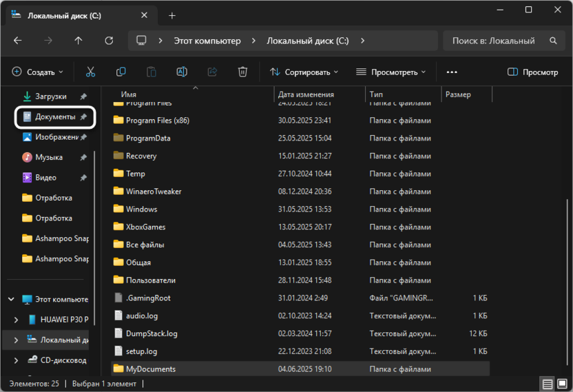Viewport: 573px width, 392px height.
Task: Go up one folder level arrow
Action: point(79,41)
